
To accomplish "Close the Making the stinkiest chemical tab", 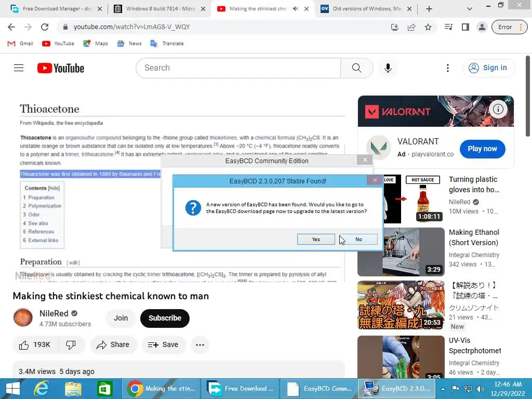I will click(307, 9).
